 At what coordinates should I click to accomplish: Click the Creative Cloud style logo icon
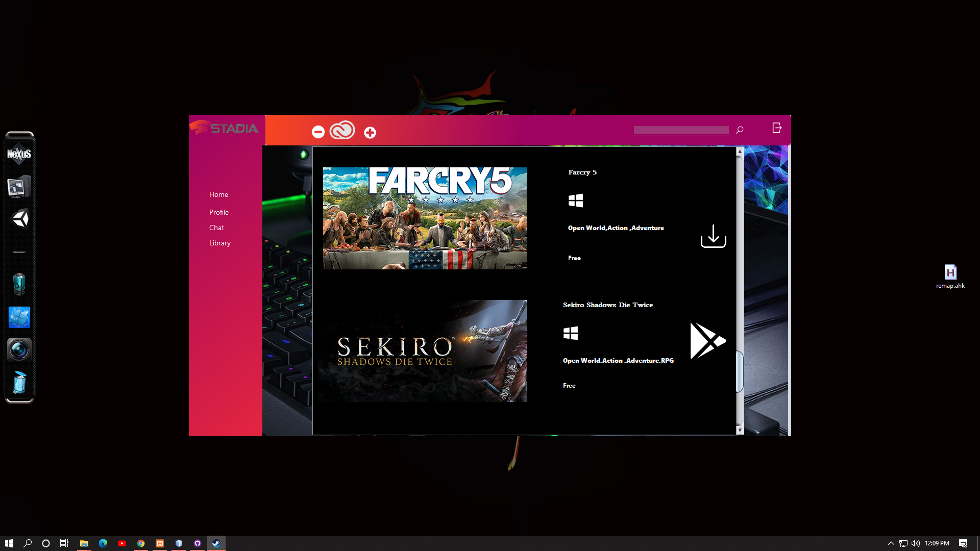tap(342, 130)
